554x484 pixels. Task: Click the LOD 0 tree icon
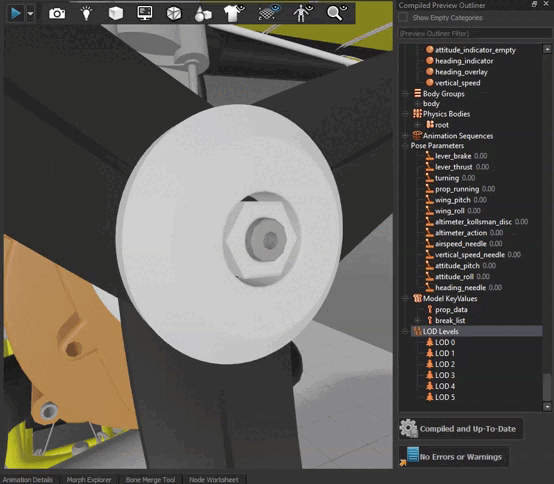coord(430,342)
